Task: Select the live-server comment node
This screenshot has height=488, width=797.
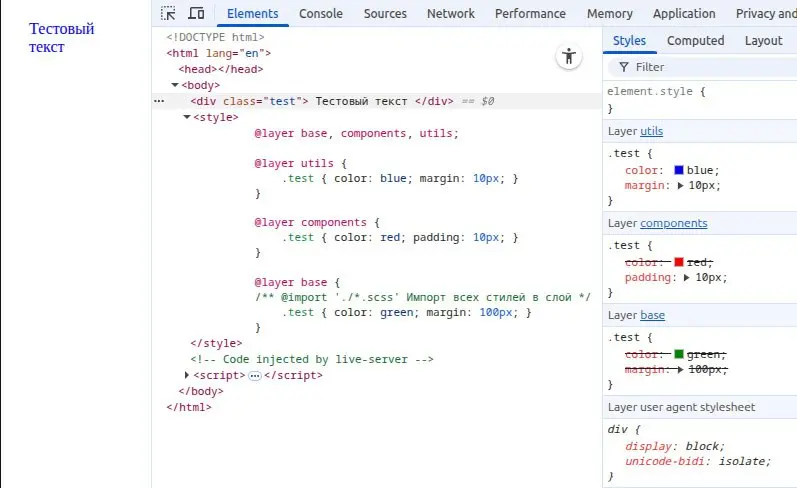Action: [312, 359]
